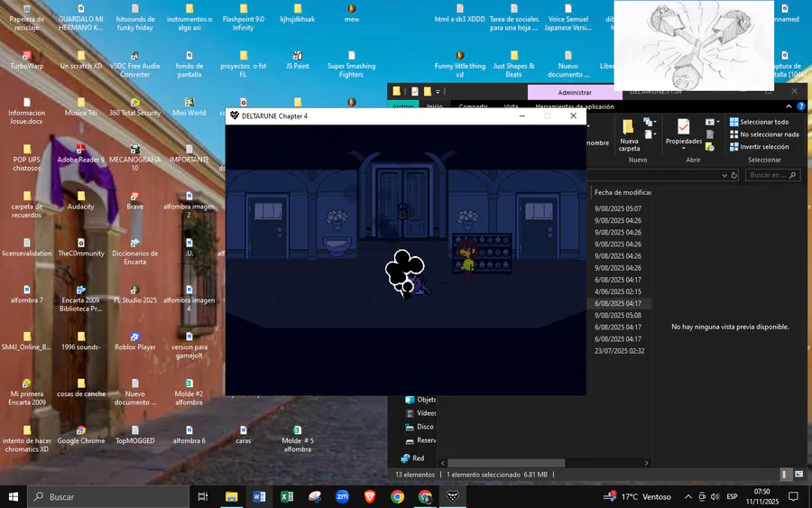The height and width of the screenshot is (508, 812).
Task: Click the Propiedades checkmark icon
Action: [684, 126]
